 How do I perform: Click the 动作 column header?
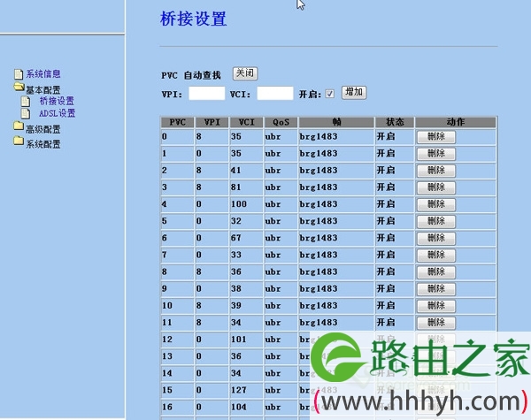[x=456, y=122]
